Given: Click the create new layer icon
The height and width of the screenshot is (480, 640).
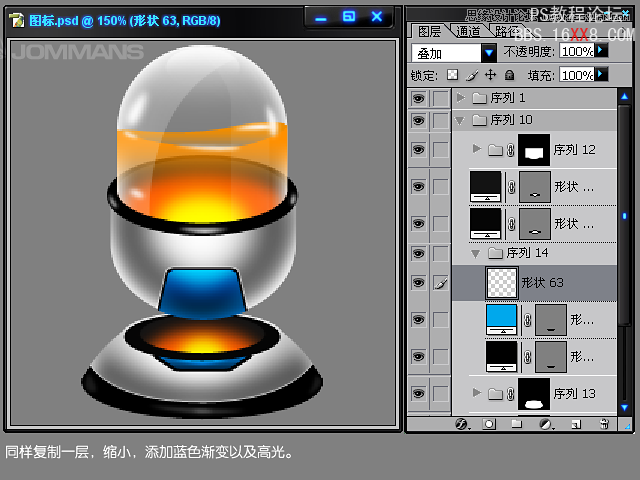Looking at the screenshot, I should (575, 424).
